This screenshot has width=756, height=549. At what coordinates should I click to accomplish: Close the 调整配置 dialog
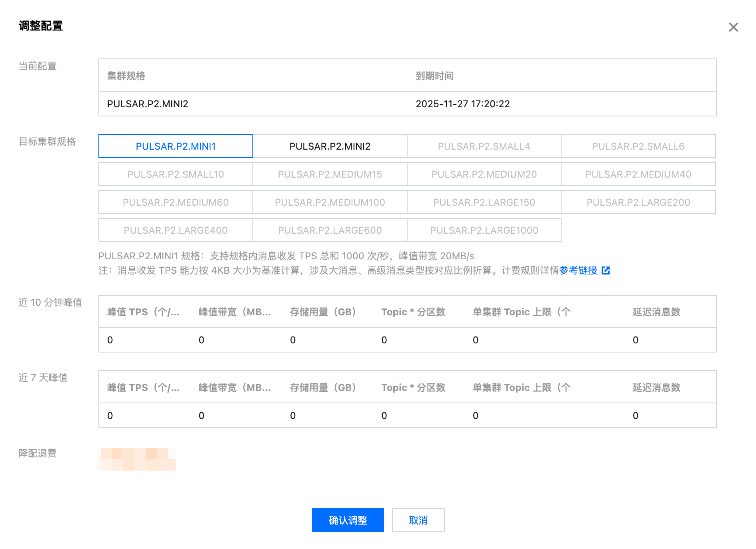[733, 27]
